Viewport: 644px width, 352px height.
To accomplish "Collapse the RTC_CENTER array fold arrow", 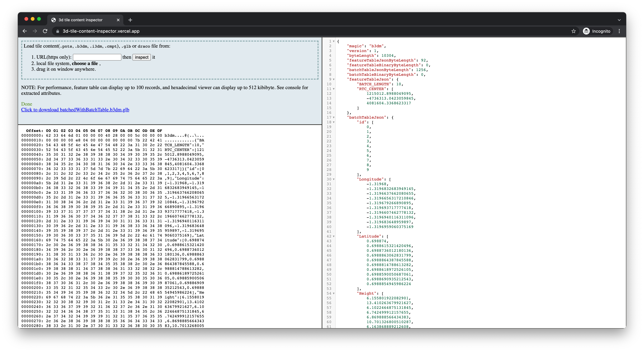I will (x=334, y=89).
